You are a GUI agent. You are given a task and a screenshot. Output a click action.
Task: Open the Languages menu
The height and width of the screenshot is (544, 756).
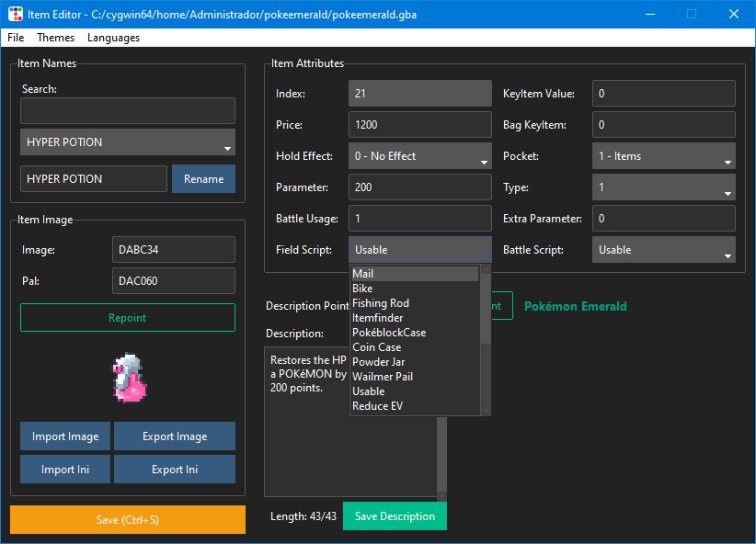pyautogui.click(x=113, y=38)
